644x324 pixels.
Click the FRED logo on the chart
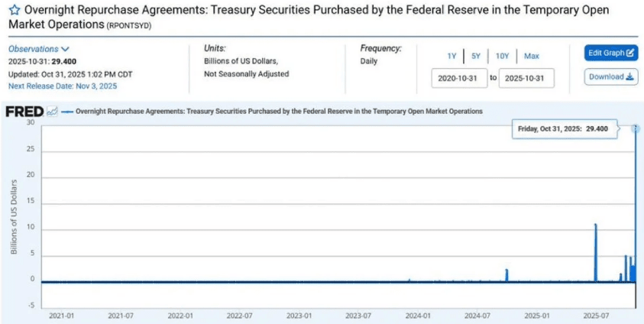click(24, 112)
